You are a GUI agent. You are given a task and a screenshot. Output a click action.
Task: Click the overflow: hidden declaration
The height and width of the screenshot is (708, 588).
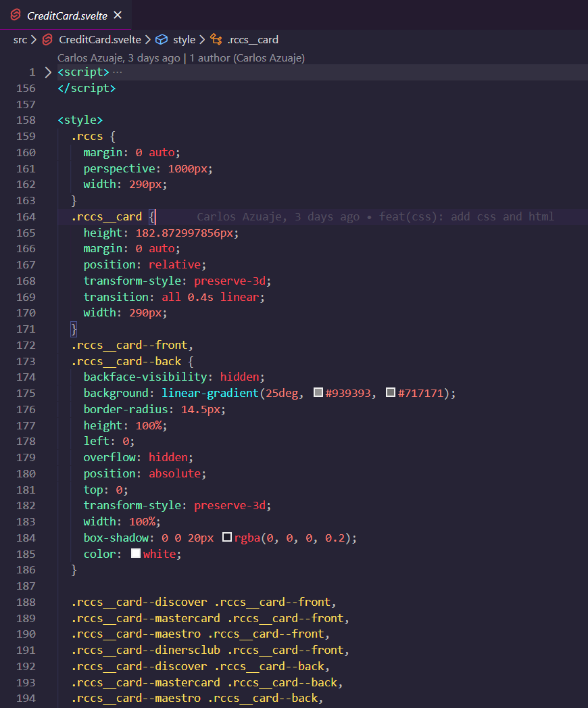click(x=138, y=457)
